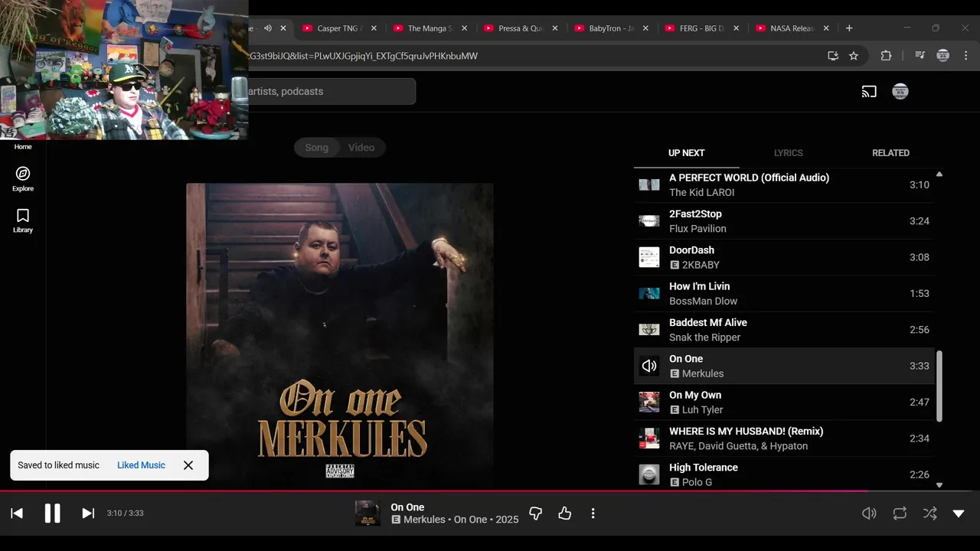
Task: Toggle repeat mode
Action: tap(900, 514)
